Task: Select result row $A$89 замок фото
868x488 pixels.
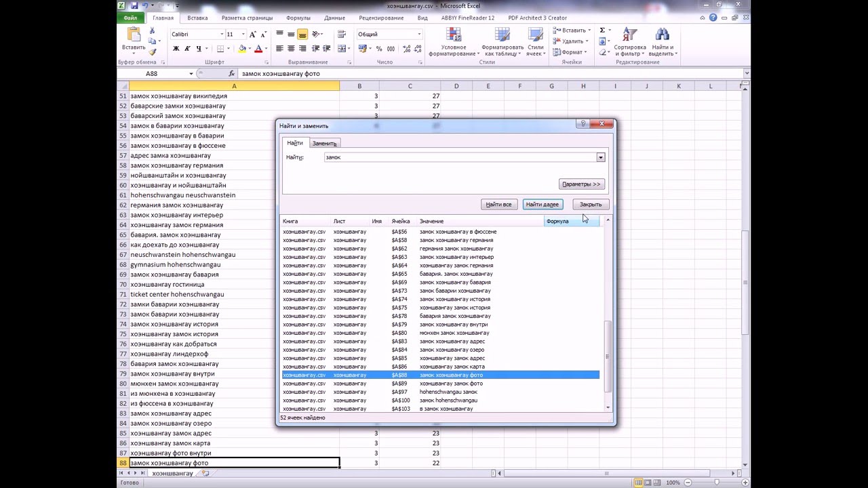Action: (440, 384)
